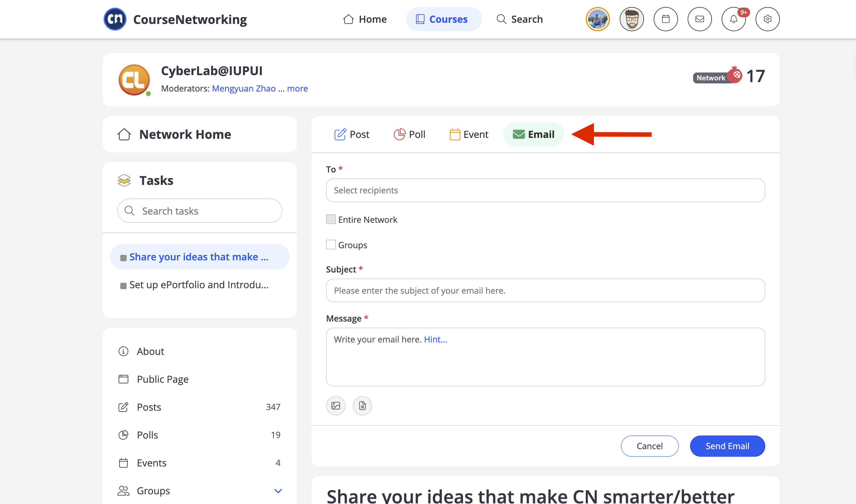856x504 pixels.
Task: Click the Tasks layers icon
Action: point(124,180)
